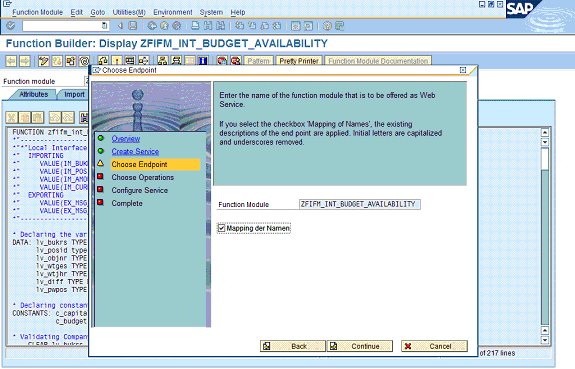Click the Copy icon in editor toolbar
Viewport: 575px width, 369px height.
25,117
